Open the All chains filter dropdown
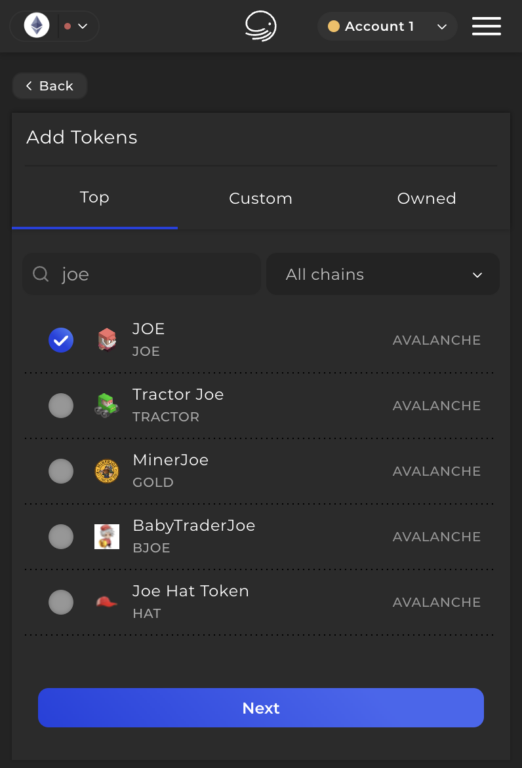This screenshot has height=768, width=522. pos(383,274)
